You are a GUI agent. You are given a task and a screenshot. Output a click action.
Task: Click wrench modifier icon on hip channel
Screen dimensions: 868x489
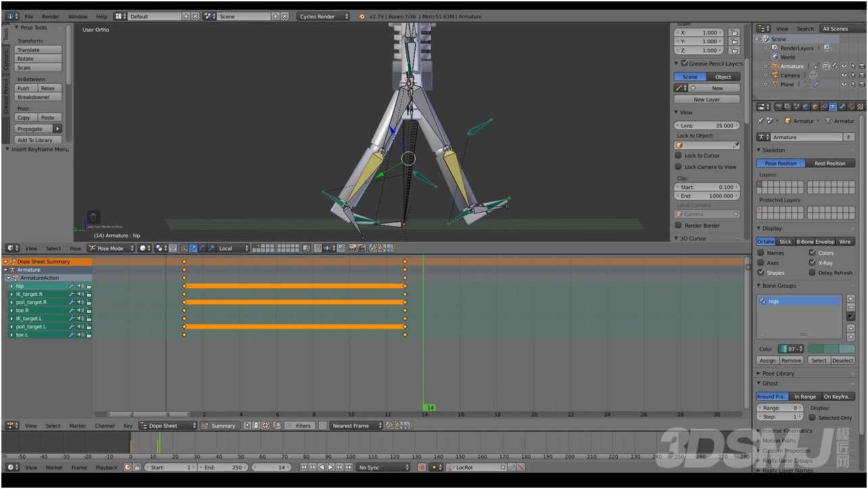pos(72,286)
